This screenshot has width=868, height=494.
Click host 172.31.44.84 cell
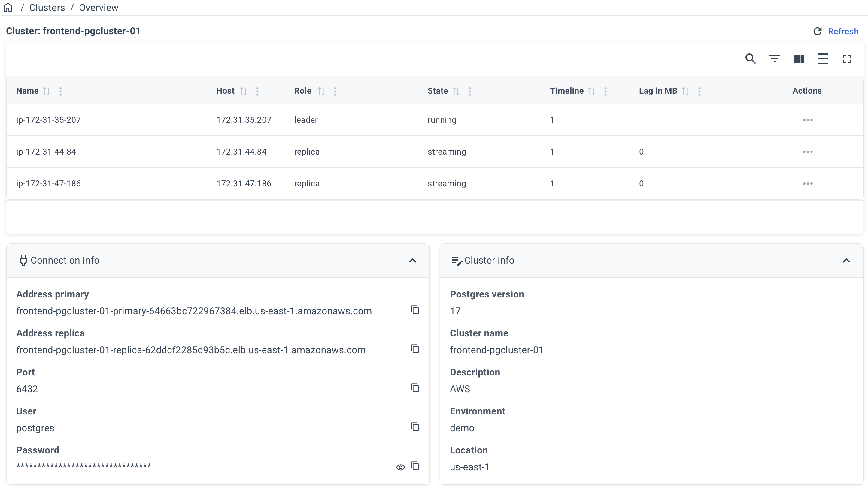(x=241, y=152)
